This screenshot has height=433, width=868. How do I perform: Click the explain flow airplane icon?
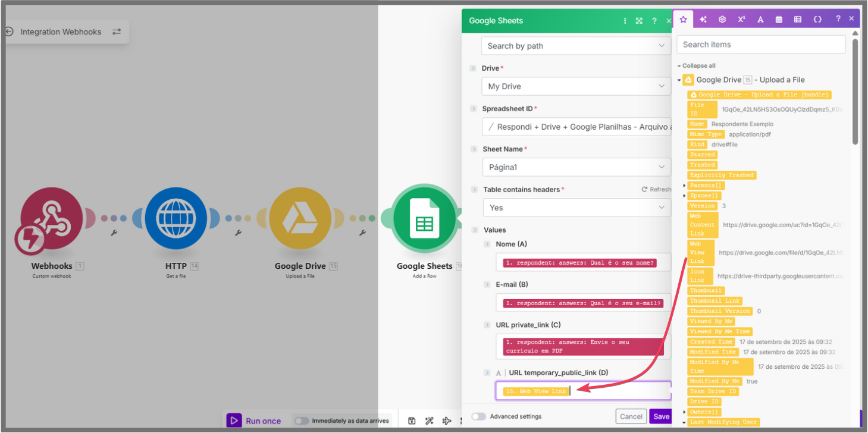447,421
